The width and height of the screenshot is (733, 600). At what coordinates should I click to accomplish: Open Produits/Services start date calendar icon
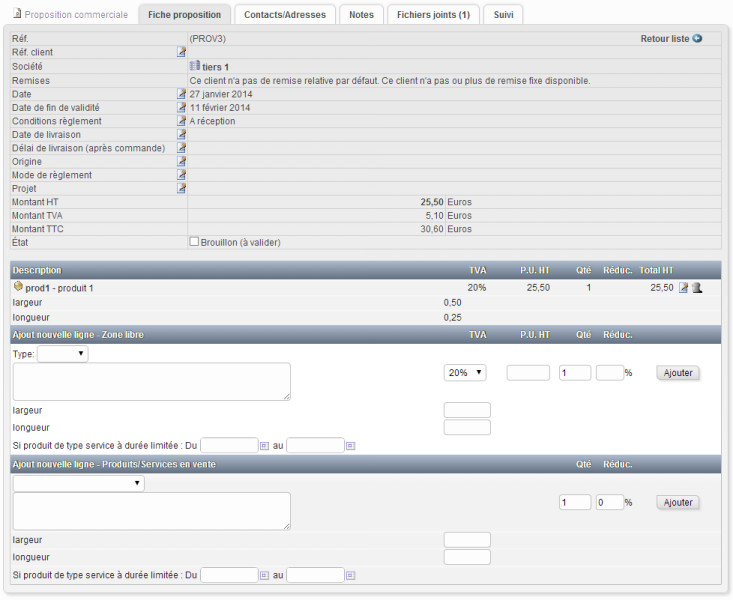[264, 575]
